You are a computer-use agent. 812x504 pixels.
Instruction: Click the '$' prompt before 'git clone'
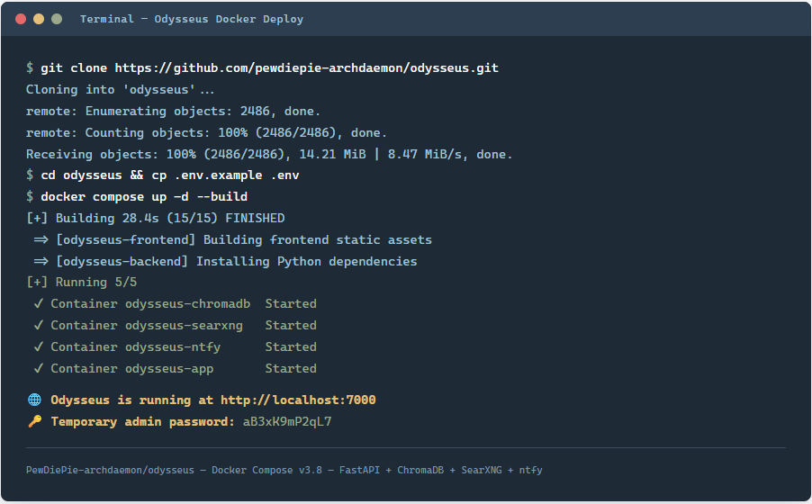click(x=30, y=67)
